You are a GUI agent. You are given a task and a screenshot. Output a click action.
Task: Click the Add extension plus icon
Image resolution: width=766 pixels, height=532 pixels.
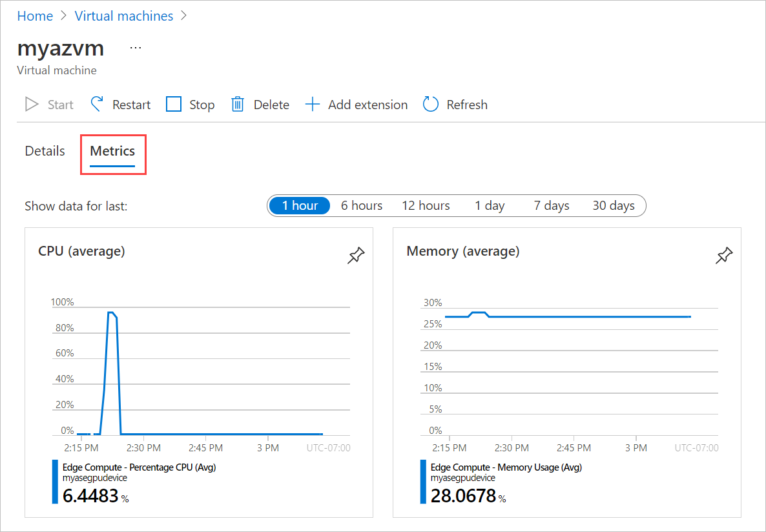tap(312, 104)
